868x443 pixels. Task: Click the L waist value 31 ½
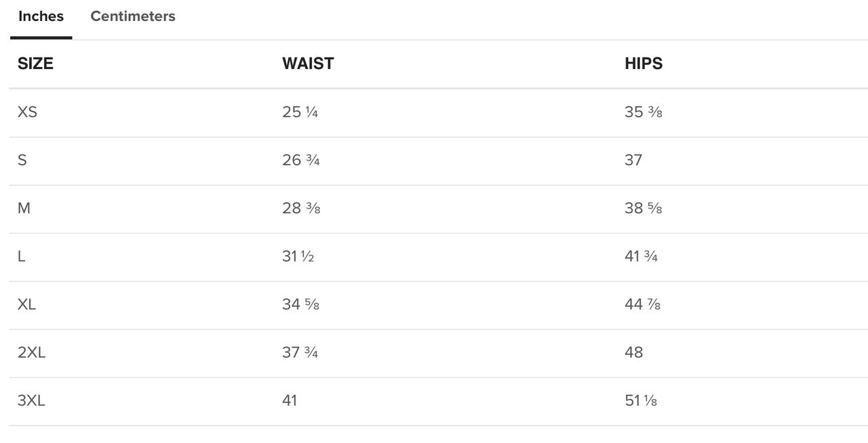pyautogui.click(x=298, y=257)
